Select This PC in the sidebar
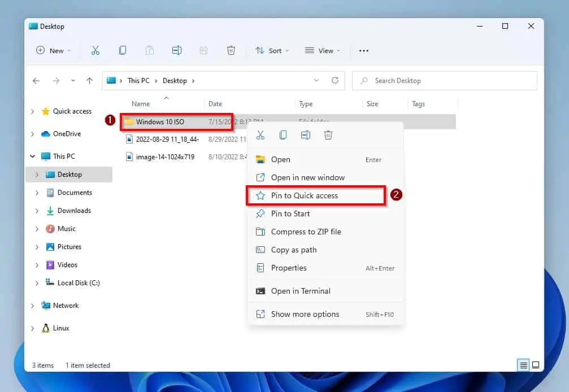Viewport: 569px width, 392px height. tap(58, 156)
